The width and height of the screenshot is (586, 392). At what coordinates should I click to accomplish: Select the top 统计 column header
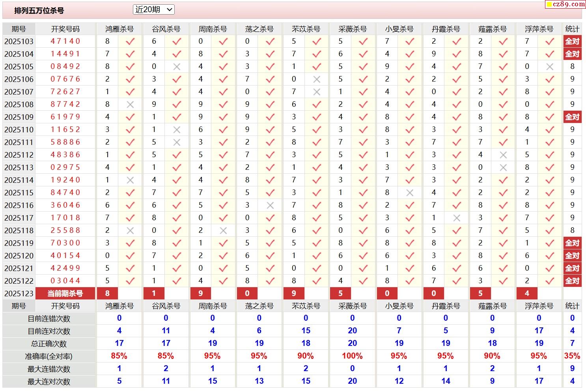pyautogui.click(x=572, y=29)
